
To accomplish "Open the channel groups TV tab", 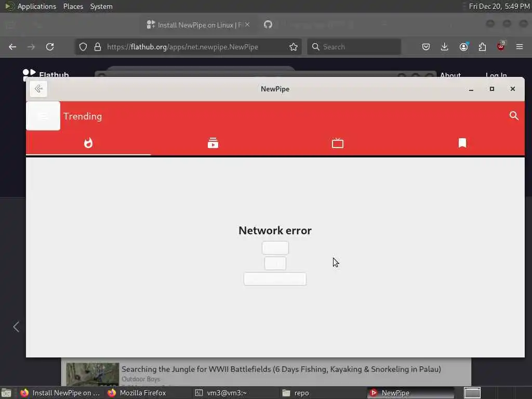I will (338, 143).
